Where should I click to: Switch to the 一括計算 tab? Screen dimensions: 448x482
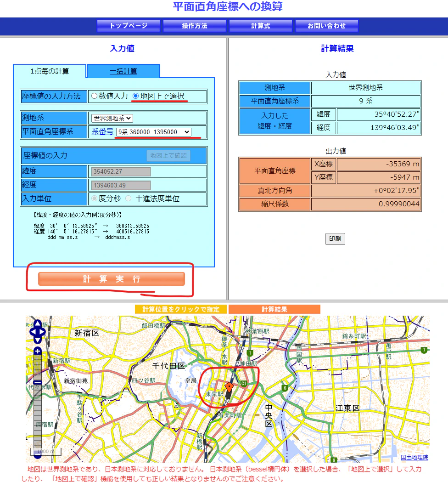point(123,71)
